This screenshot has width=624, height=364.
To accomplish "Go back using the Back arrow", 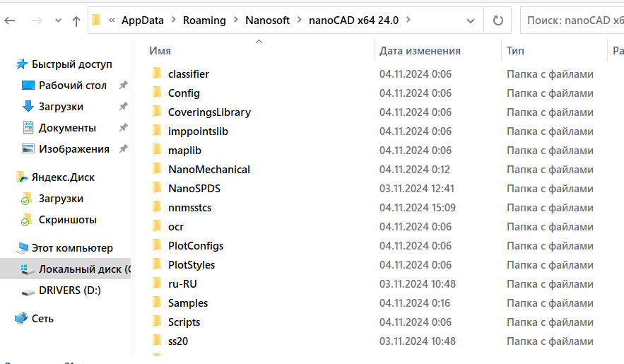I will (10, 20).
